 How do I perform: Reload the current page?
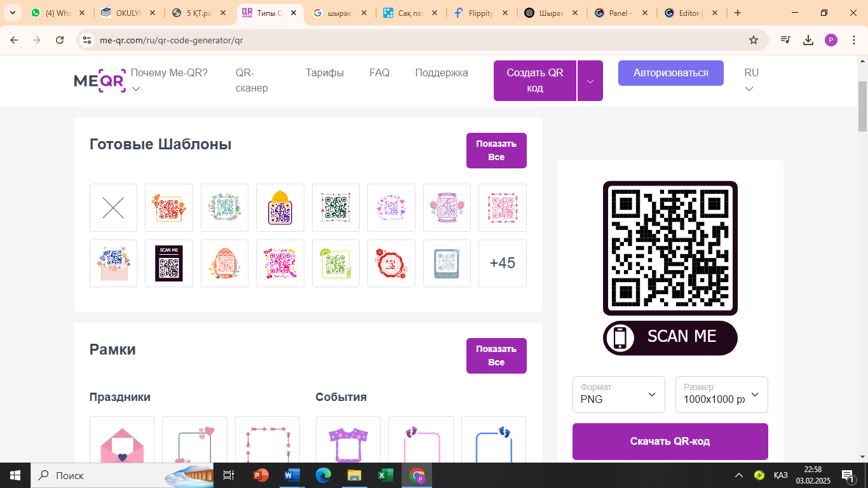pyautogui.click(x=60, y=40)
